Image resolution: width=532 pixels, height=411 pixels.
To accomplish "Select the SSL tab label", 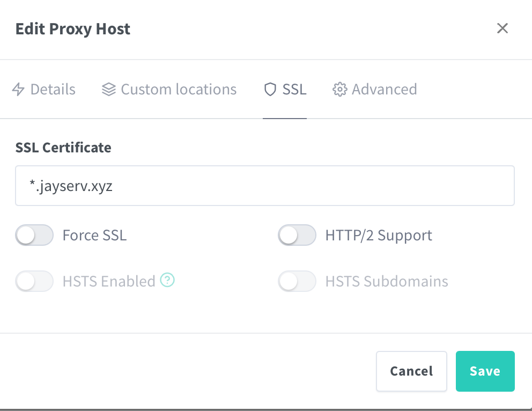I will 294,89.
